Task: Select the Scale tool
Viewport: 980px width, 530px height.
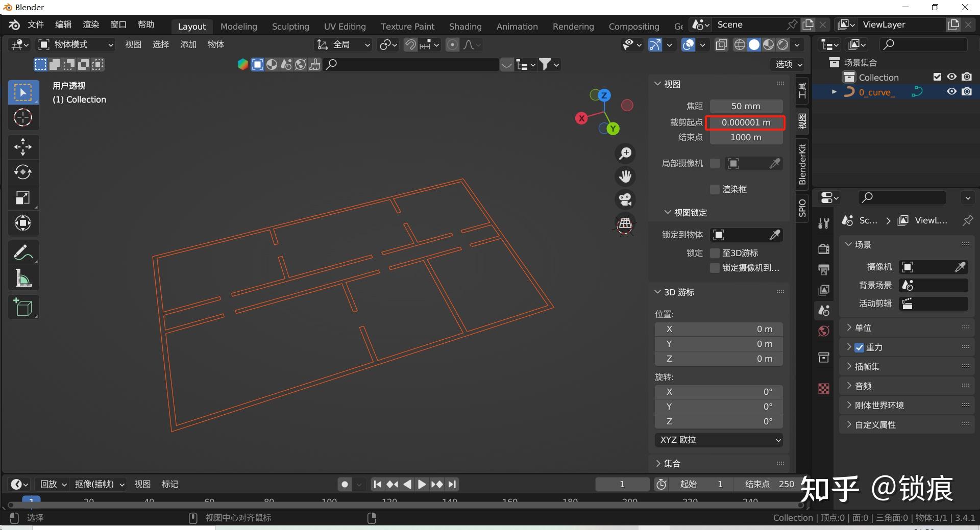Action: (23, 198)
